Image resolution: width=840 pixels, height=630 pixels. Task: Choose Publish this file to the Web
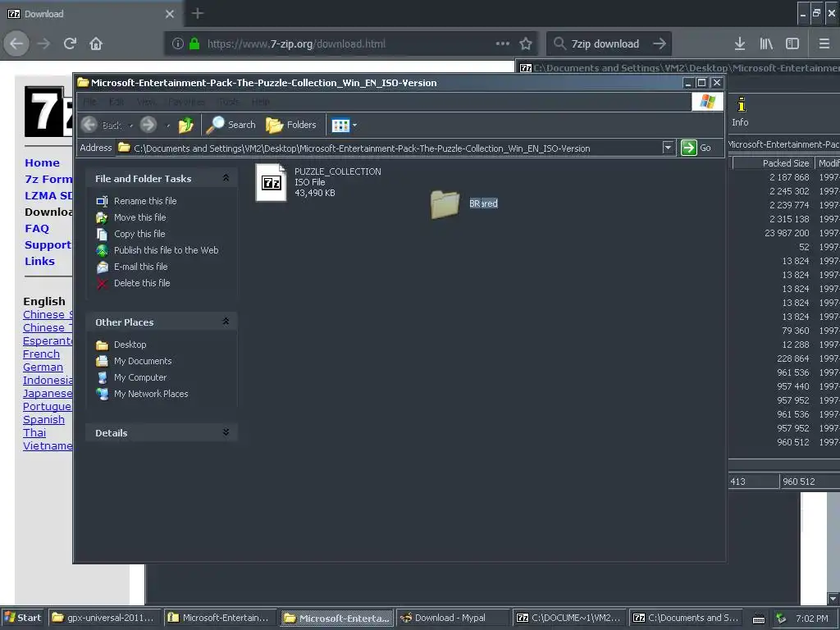click(x=166, y=250)
